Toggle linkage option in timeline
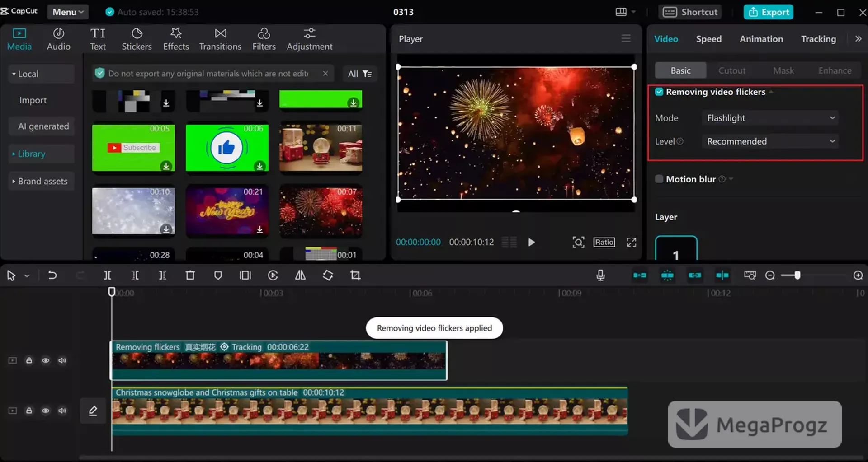 tap(695, 275)
